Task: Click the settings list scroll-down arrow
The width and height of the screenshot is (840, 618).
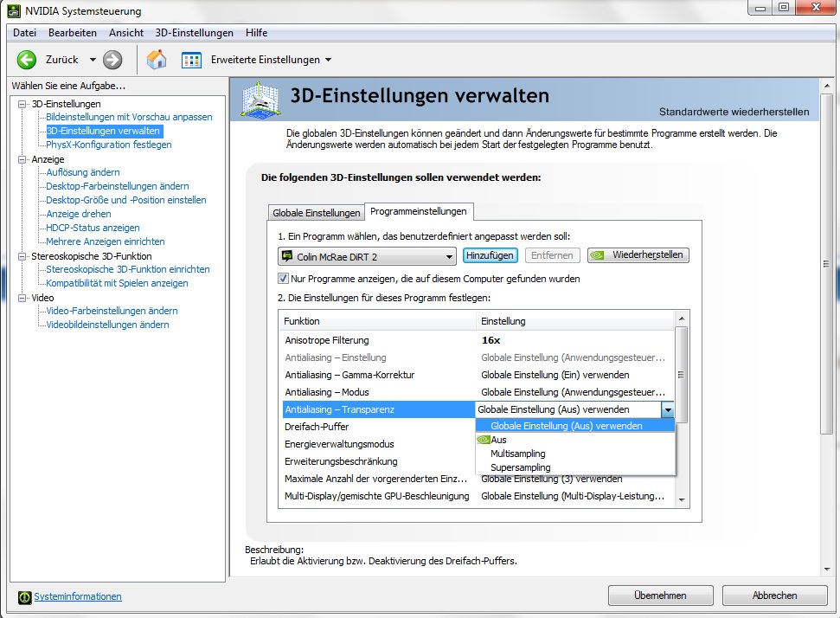Action: pos(682,499)
